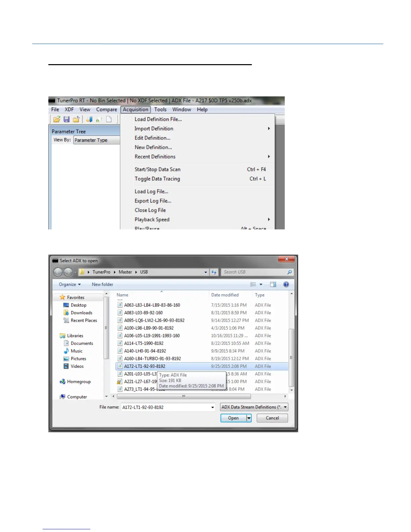Close the open Acquisition menu

click(x=136, y=109)
